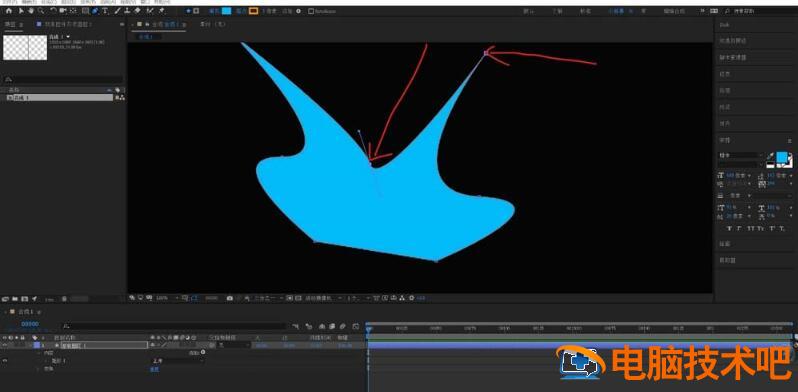798x392 pixels.
Task: Select the Type (T) tool
Action: [x=105, y=11]
